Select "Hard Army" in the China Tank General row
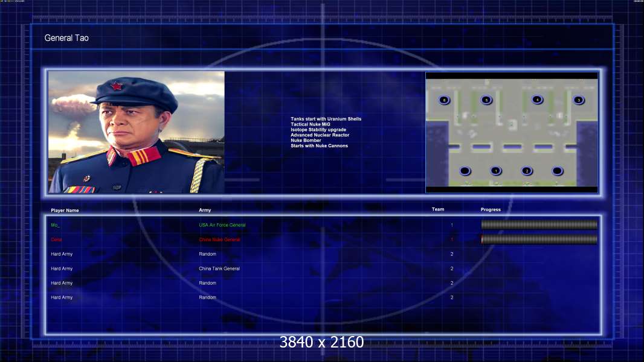Image resolution: width=644 pixels, height=362 pixels. pos(62,268)
